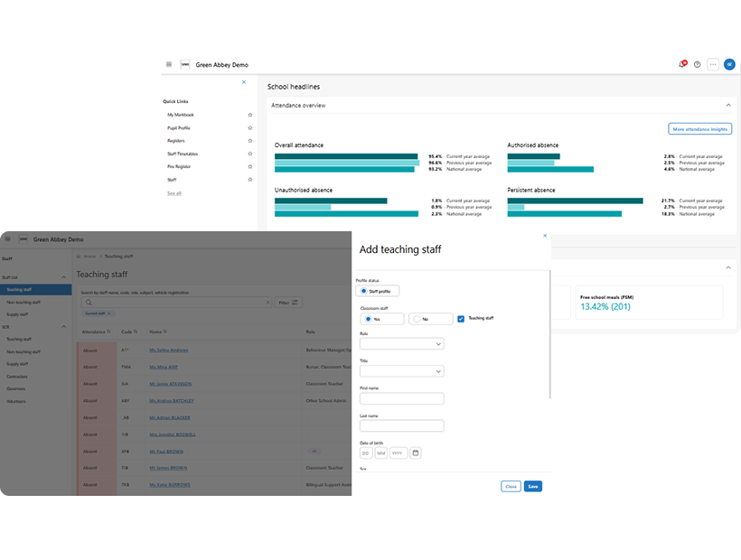This screenshot has height=560, width=741.
Task: Open the notifications bell icon
Action: (x=682, y=65)
